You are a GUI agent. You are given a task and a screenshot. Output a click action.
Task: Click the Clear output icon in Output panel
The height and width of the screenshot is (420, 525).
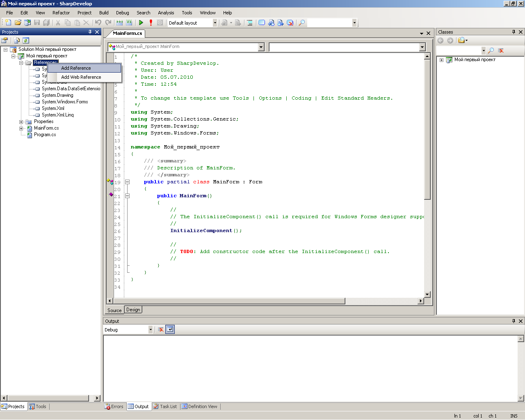[161, 329]
